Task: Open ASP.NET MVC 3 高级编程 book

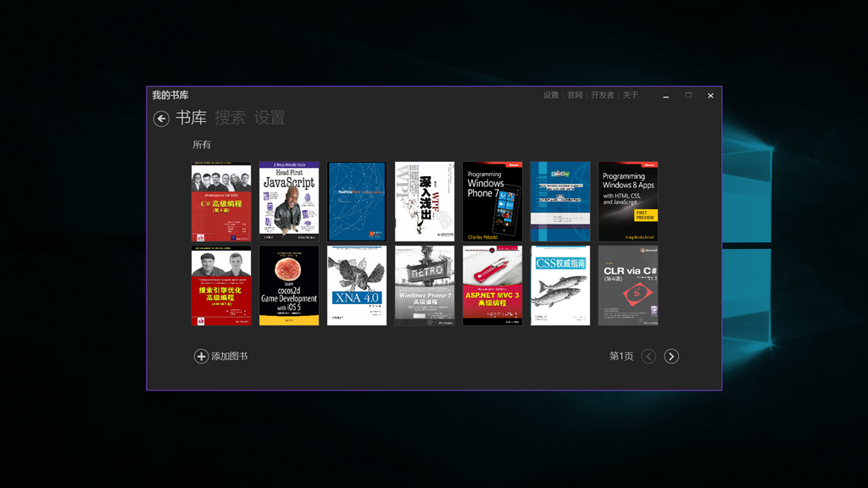Action: click(x=492, y=286)
